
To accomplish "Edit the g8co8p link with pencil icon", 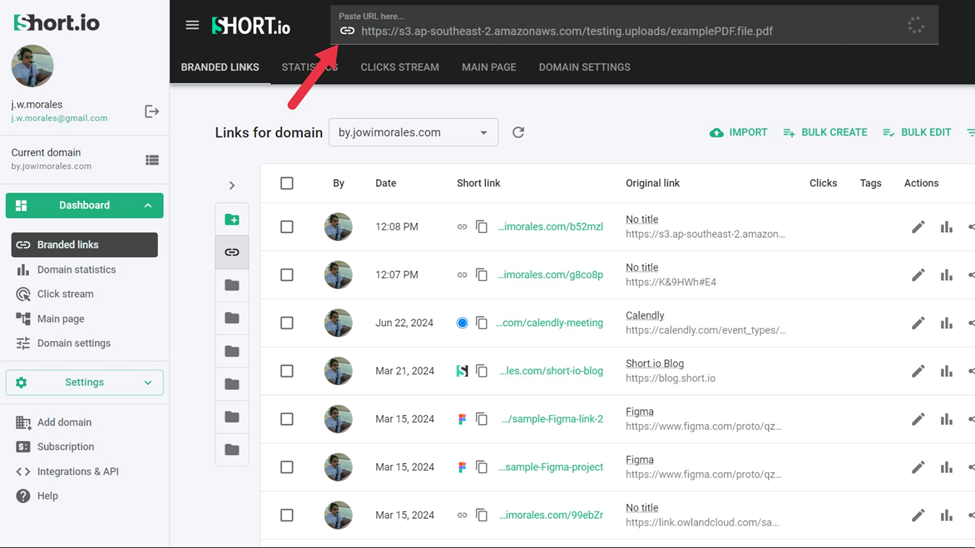I will point(918,274).
